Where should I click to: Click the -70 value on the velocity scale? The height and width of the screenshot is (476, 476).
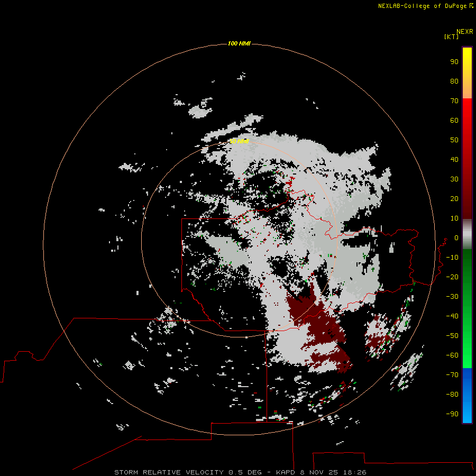(452, 374)
